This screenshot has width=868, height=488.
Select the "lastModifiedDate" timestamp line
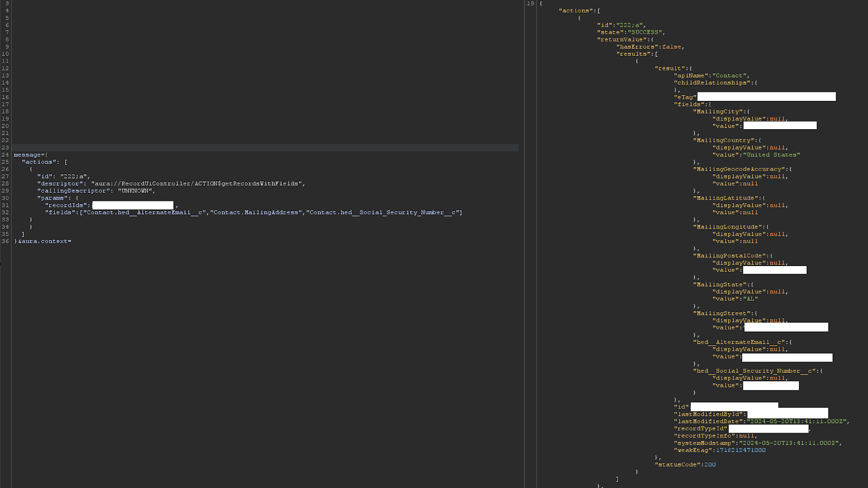pos(762,421)
